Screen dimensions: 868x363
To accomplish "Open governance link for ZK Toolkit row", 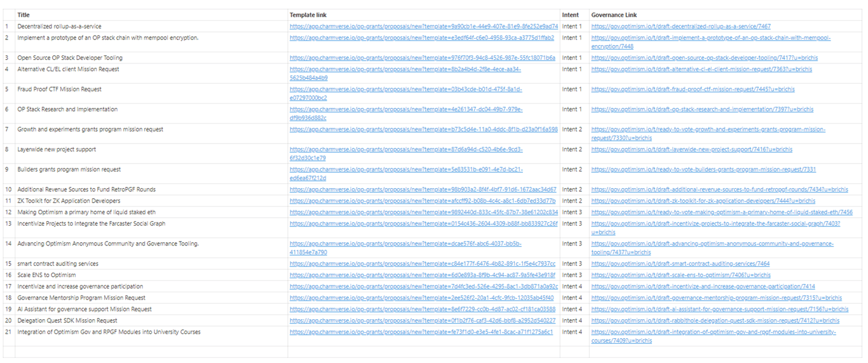I will (x=703, y=201).
